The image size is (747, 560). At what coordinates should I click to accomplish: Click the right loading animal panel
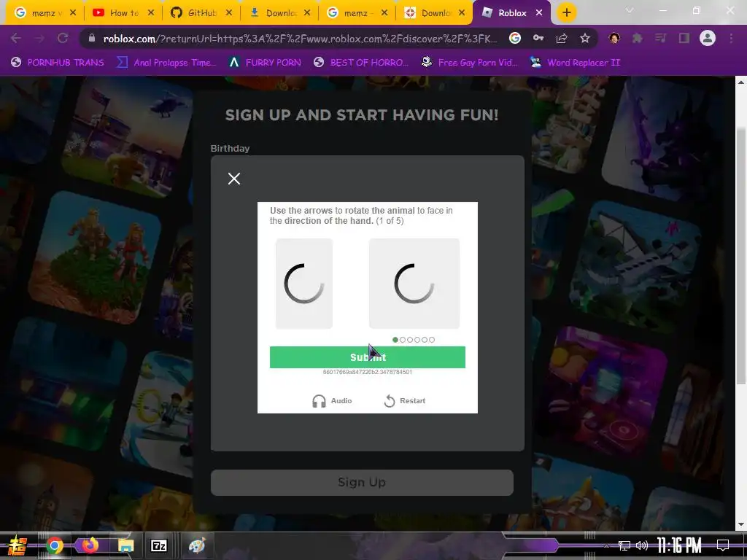tap(414, 284)
